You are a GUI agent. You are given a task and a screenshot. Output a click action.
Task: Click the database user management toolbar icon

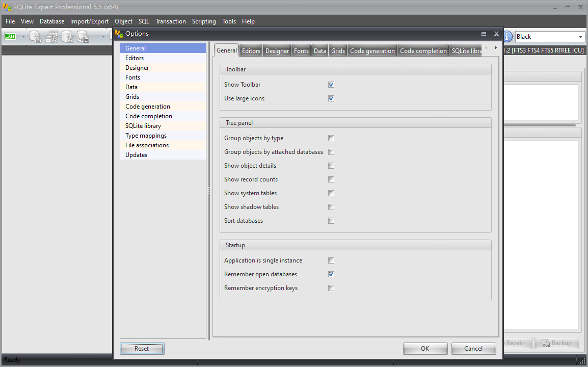pos(36,37)
